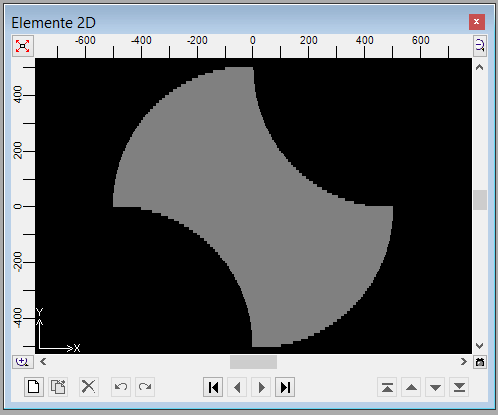Click the binoculars icon at bottom right
The image size is (498, 415).
coord(480,362)
